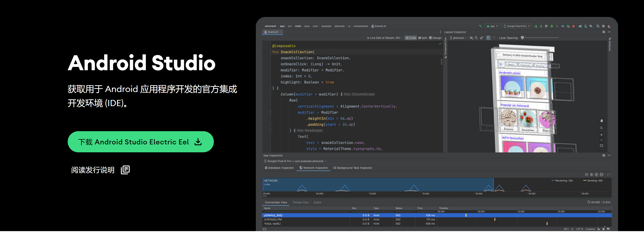Open the app run configuration dropdown
The height and width of the screenshot is (232, 644).
tap(492, 26)
